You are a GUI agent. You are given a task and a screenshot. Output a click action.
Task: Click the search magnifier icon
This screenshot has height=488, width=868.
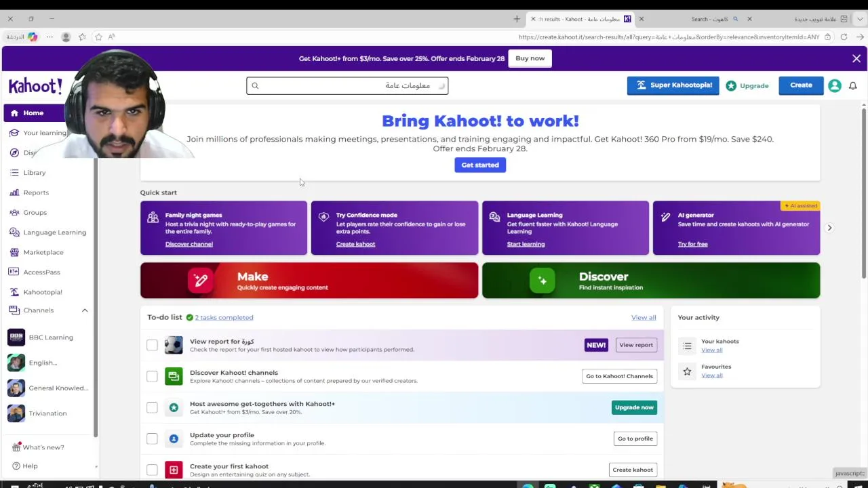point(255,85)
